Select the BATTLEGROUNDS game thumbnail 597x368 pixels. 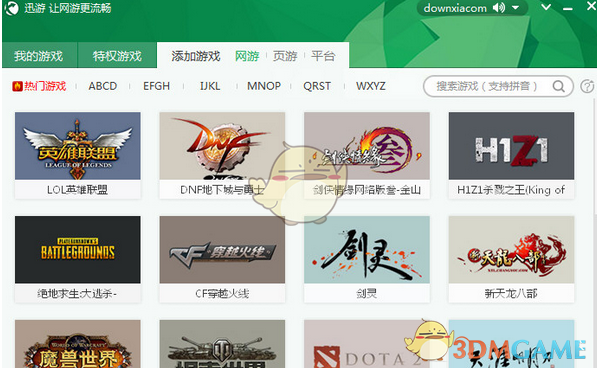click(x=78, y=250)
